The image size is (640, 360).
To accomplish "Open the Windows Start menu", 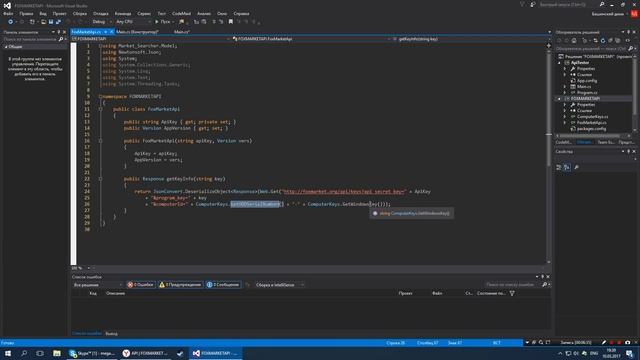I will (x=8, y=353).
